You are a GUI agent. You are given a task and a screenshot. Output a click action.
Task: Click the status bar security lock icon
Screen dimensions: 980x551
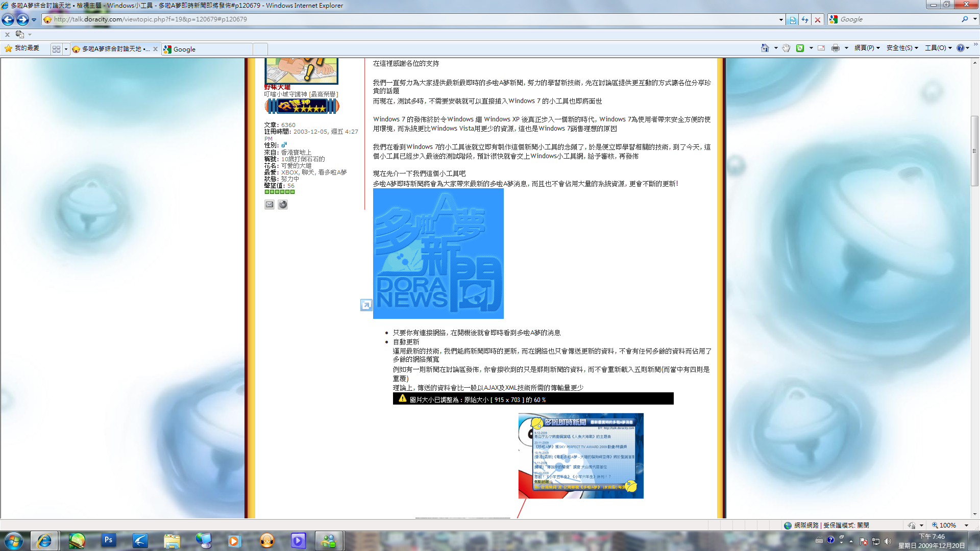tap(912, 525)
